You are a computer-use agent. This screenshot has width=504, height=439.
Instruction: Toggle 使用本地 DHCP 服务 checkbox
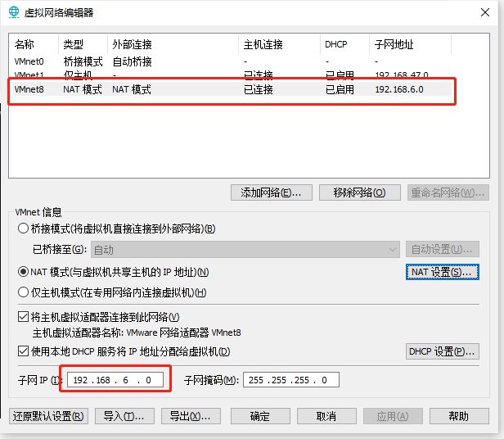pos(23,351)
